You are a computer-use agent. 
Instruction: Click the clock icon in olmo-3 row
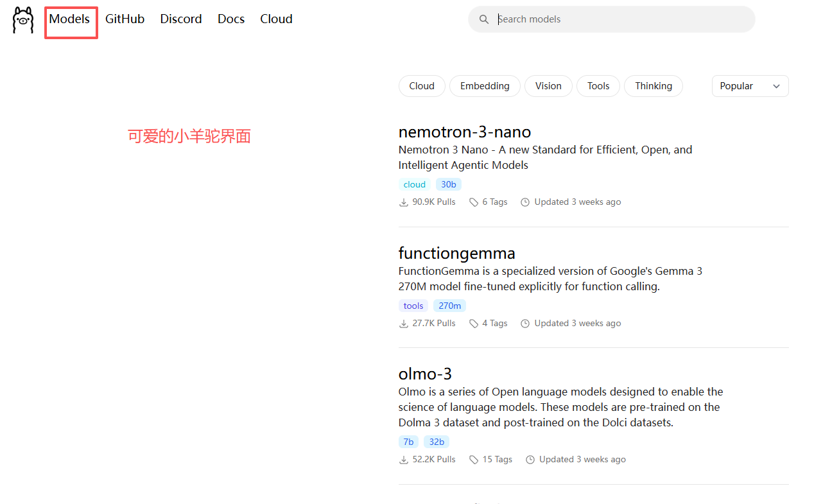[530, 460]
